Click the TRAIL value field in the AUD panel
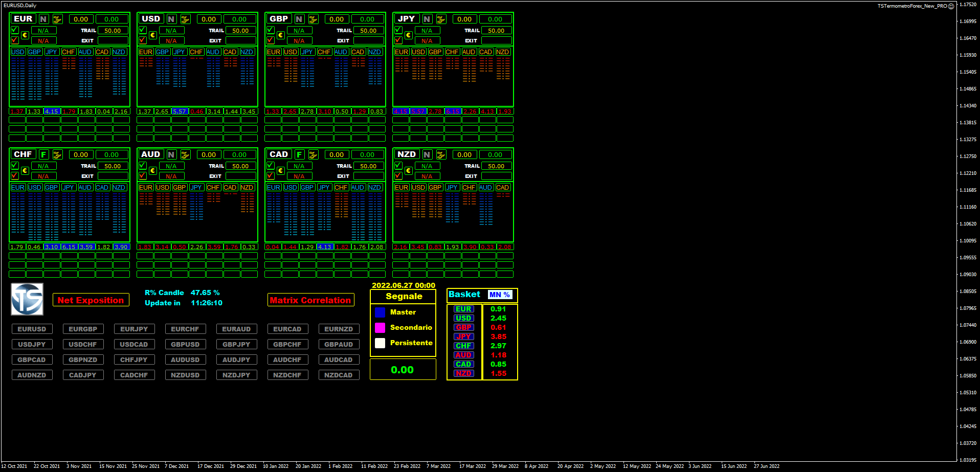Viewport: 980px width, 472px height. click(x=241, y=166)
